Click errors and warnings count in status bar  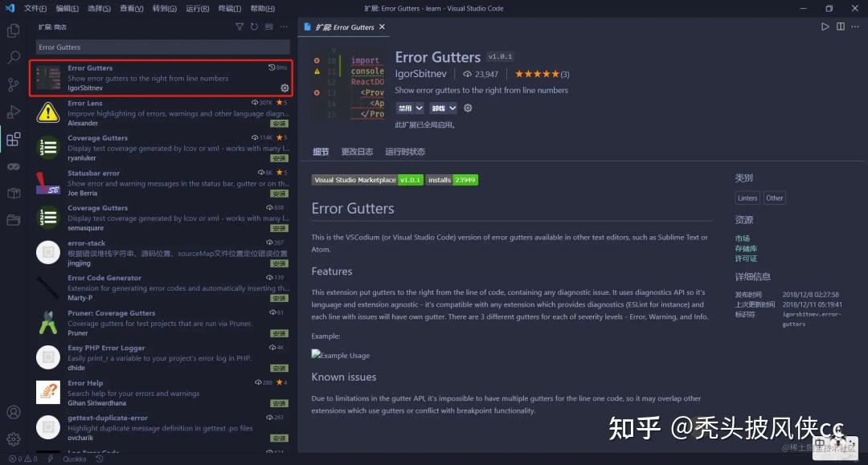point(23,459)
